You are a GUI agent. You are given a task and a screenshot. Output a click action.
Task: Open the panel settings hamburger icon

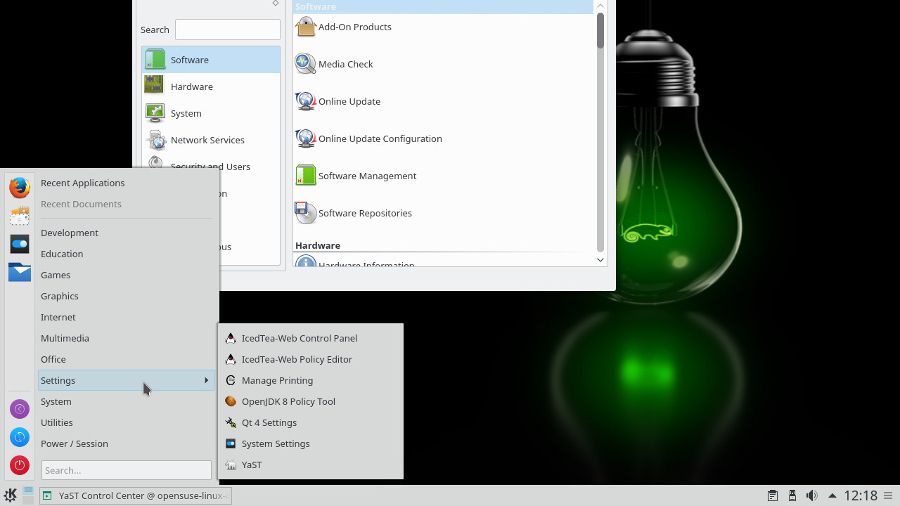coord(888,495)
